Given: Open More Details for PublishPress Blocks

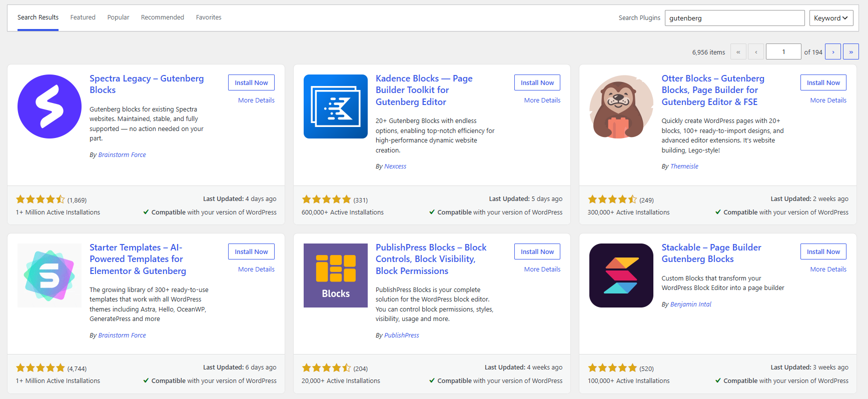Looking at the screenshot, I should pos(542,269).
